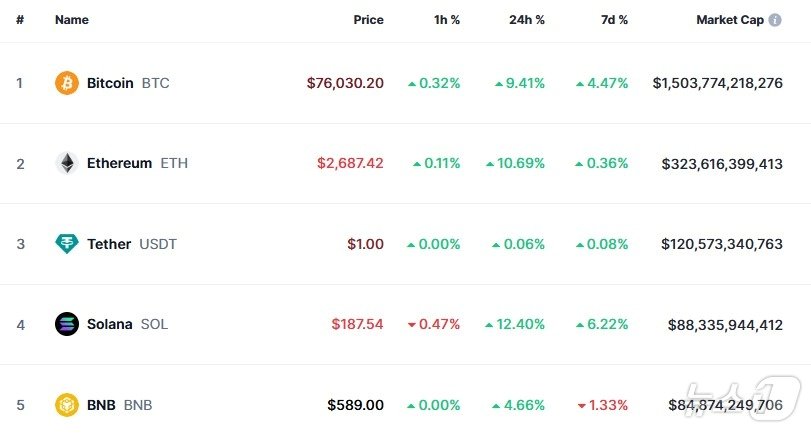This screenshot has height=433, width=811.
Task: Sort by the Market Cap header
Action: [x=730, y=20]
